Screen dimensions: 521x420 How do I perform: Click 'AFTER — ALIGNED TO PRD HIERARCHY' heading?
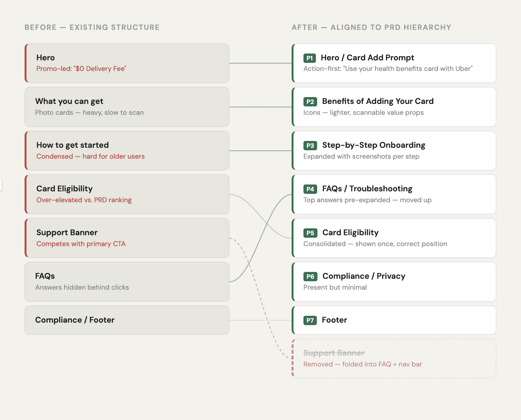pos(371,27)
